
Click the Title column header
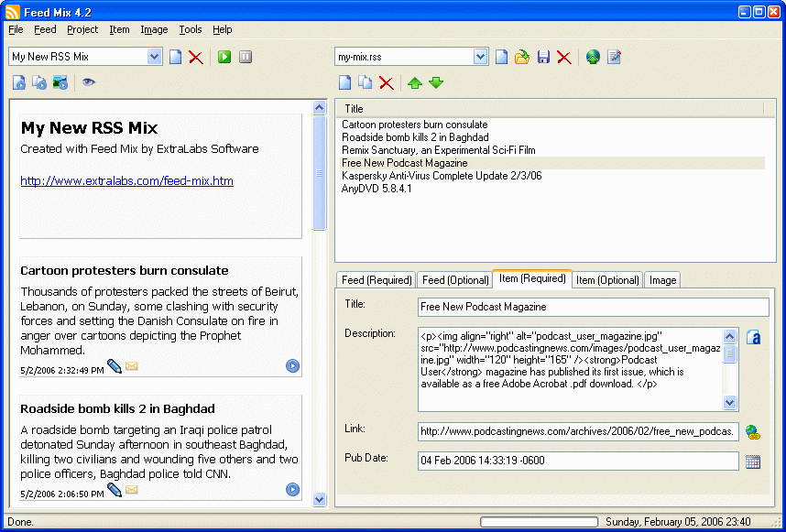coord(550,109)
